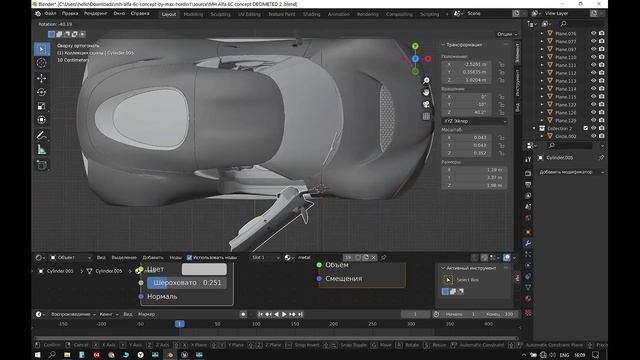Pin the Cylinder.005 properties context
The height and width of the screenshot is (360, 640).
(601, 158)
